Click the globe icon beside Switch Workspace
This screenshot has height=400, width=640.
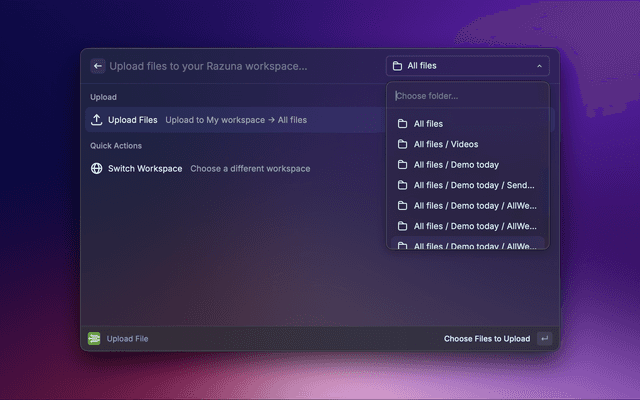click(x=97, y=168)
